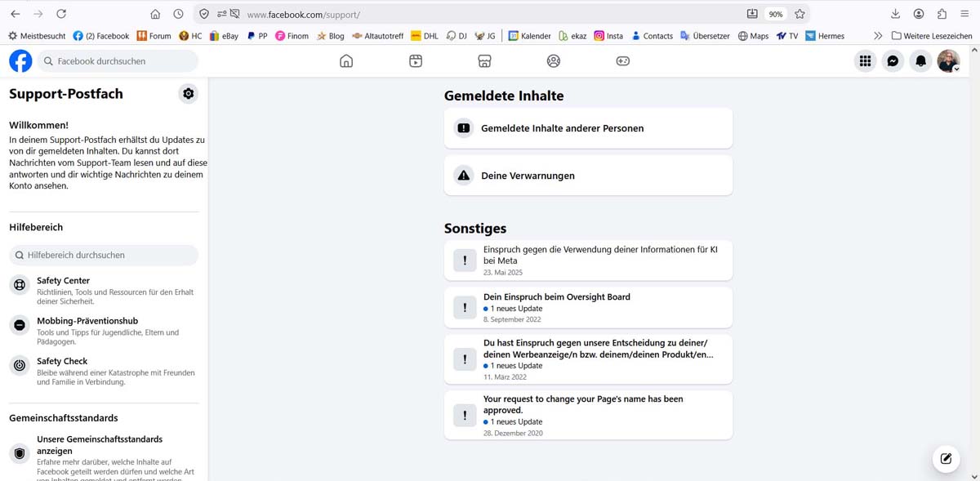
Task: Click the Facebook logo icon
Action: (x=20, y=61)
